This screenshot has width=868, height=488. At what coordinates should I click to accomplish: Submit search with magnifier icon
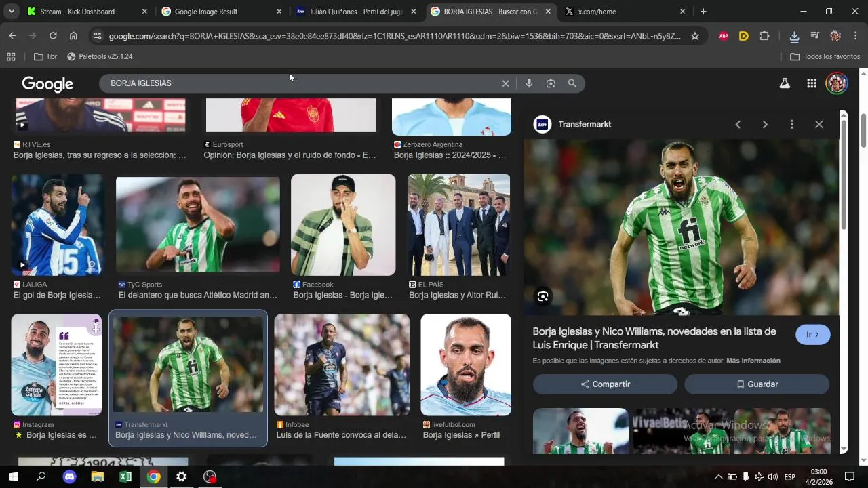pyautogui.click(x=572, y=83)
